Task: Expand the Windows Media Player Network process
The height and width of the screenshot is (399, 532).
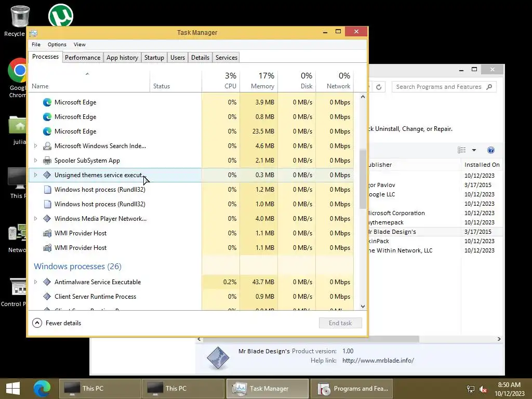Action: tap(36, 219)
